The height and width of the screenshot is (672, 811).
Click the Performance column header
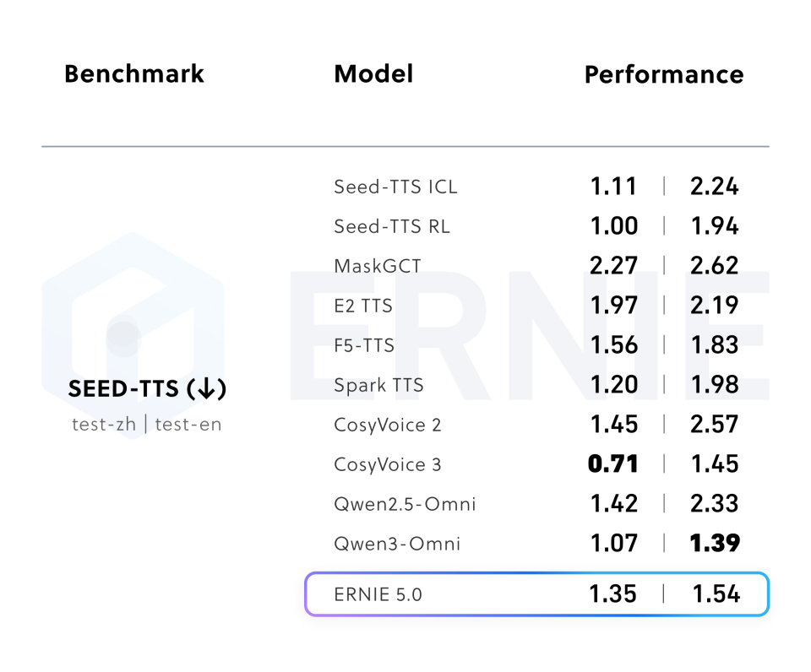664,75
